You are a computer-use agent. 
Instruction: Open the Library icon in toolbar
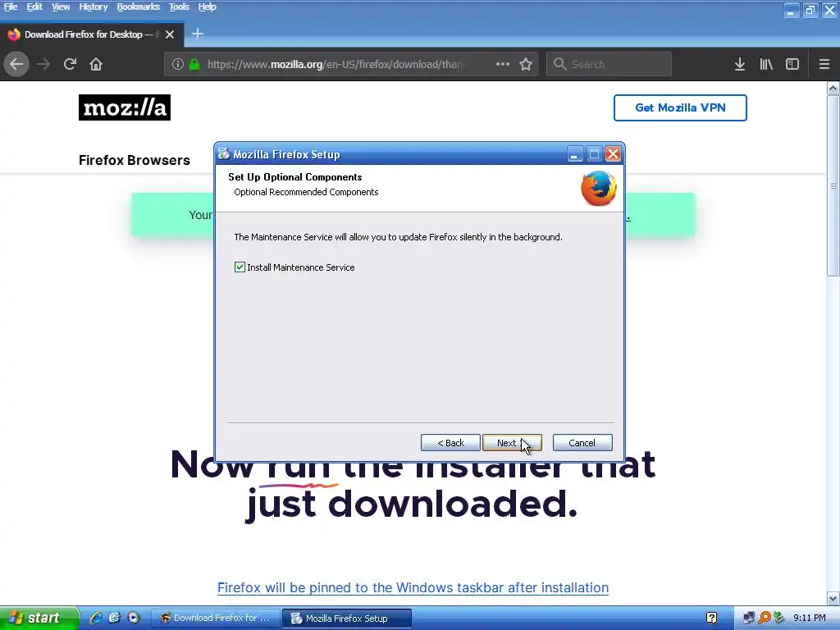tap(766, 64)
